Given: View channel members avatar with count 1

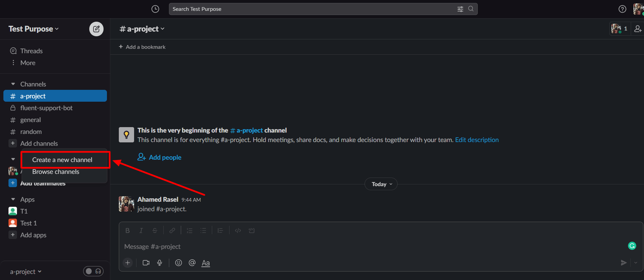Looking at the screenshot, I should pyautogui.click(x=620, y=29).
